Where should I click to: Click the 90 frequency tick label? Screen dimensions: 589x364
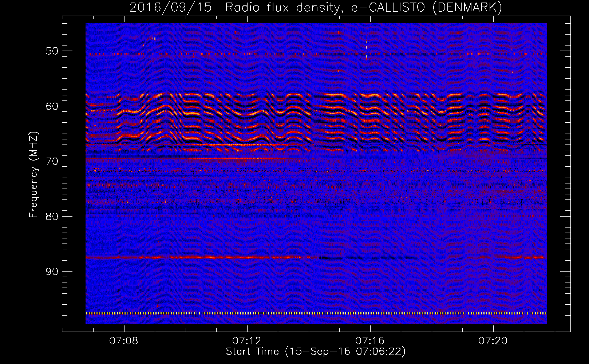point(52,272)
